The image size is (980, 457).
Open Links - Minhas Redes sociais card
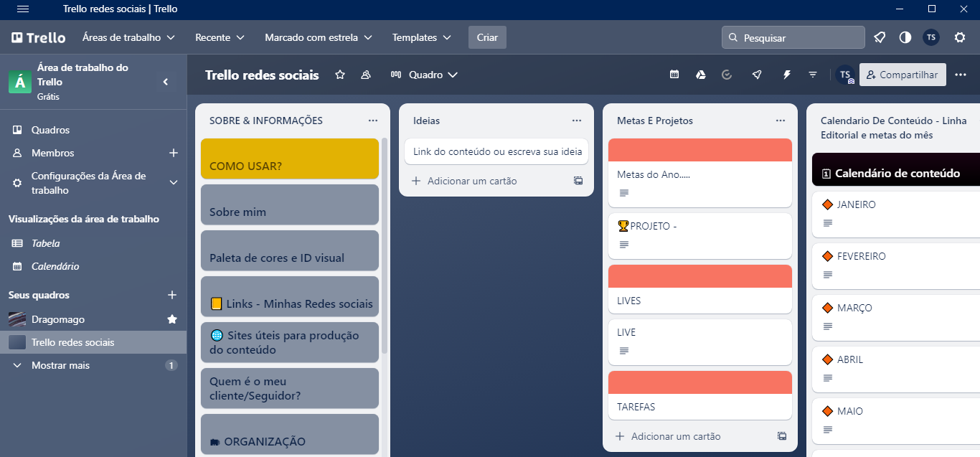tap(290, 296)
